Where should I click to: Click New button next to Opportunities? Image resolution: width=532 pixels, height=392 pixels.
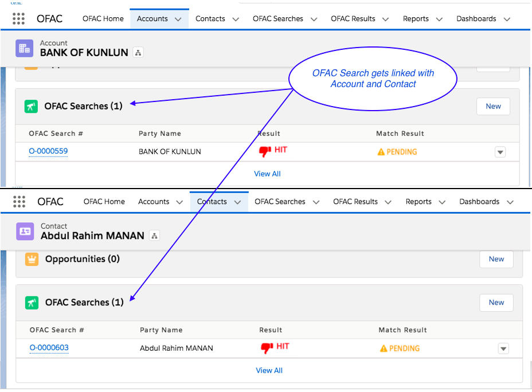click(496, 259)
